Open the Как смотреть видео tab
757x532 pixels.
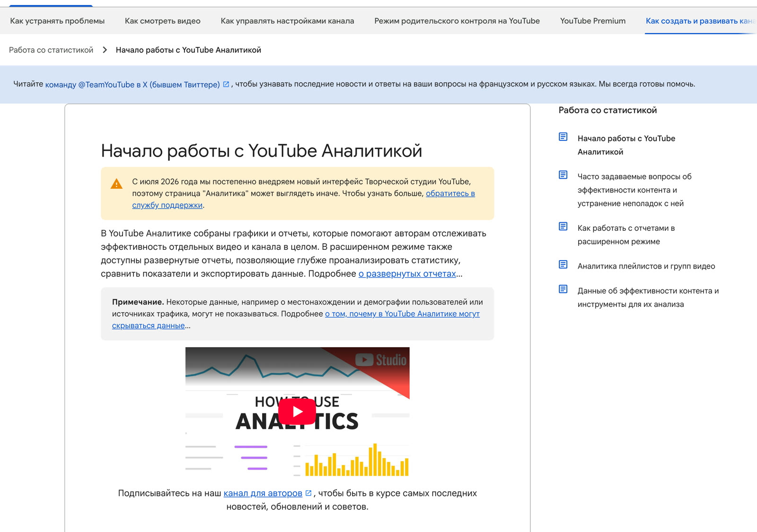pyautogui.click(x=163, y=21)
